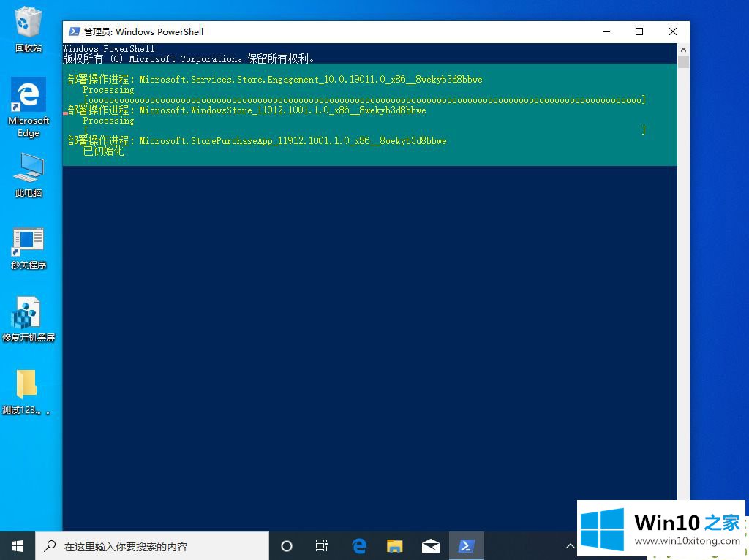Click the PowerShell vertical scrollbar thumb

683,61
